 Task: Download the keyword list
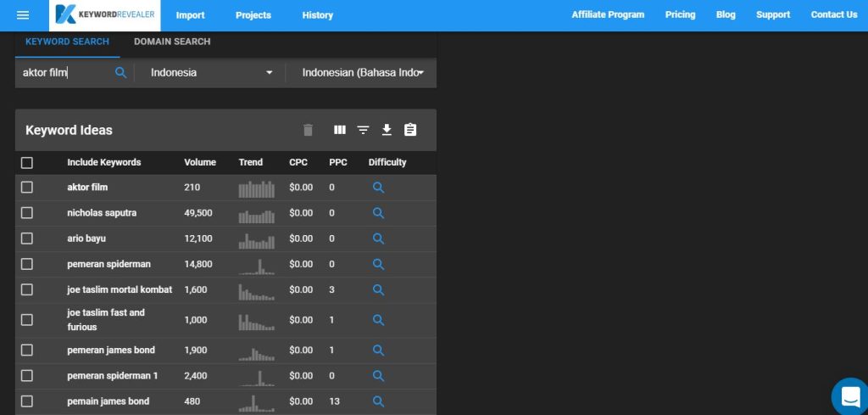[387, 130]
